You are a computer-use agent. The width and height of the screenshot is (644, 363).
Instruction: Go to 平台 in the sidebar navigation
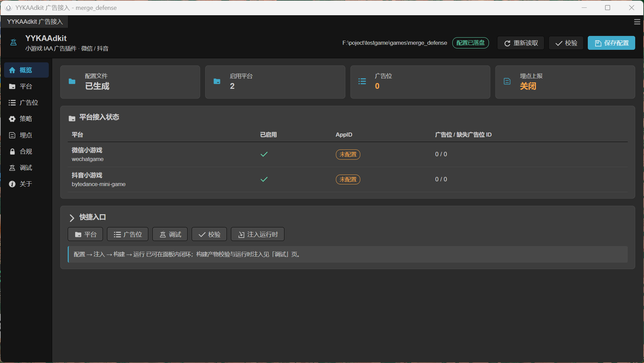[26, 86]
